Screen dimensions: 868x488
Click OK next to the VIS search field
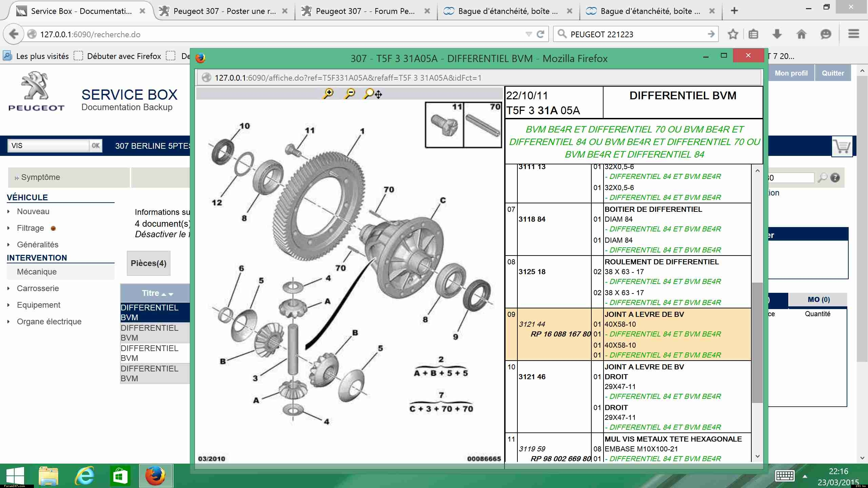(x=96, y=146)
